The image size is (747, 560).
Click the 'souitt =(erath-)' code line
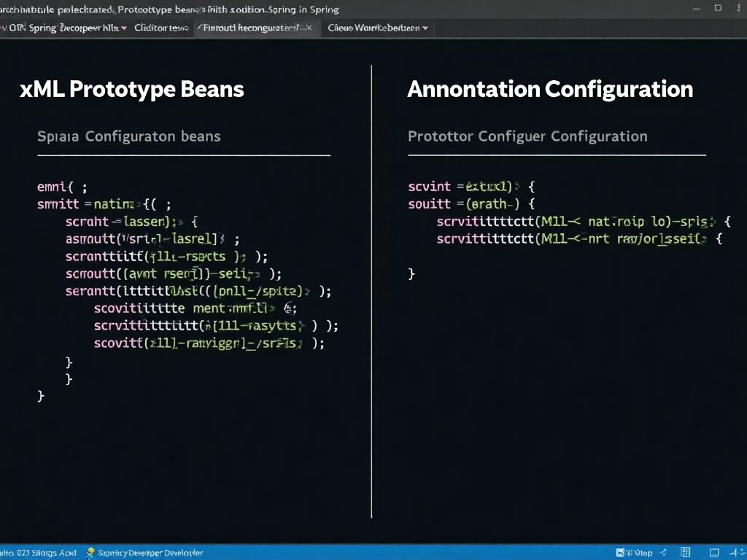472,204
